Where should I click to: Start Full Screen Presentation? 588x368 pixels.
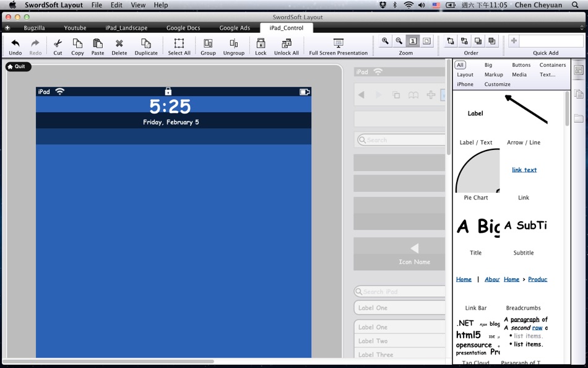338,43
